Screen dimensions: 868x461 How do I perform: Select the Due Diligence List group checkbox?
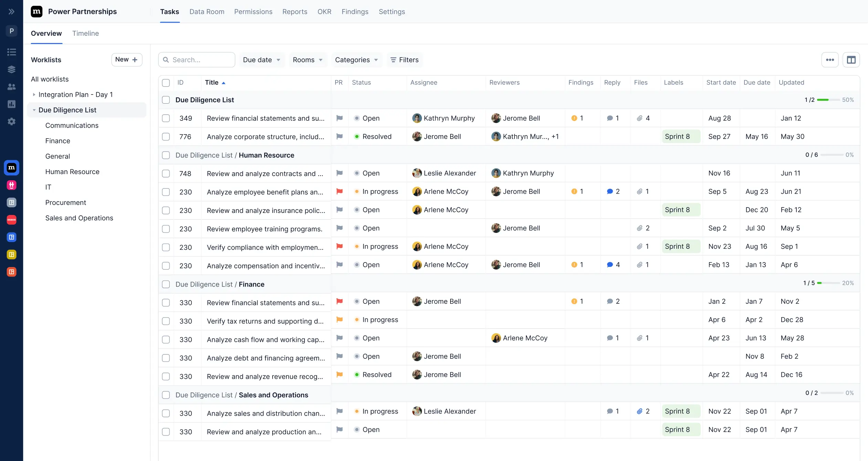pyautogui.click(x=166, y=100)
